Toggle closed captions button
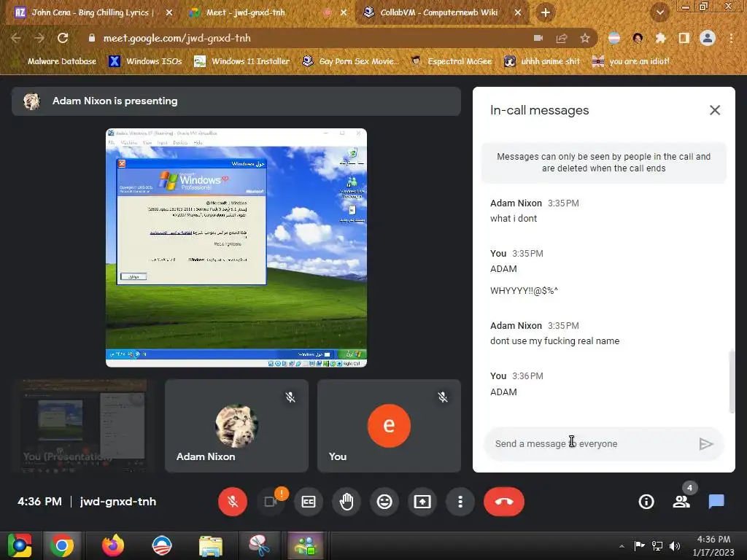Image resolution: width=747 pixels, height=560 pixels. click(309, 502)
